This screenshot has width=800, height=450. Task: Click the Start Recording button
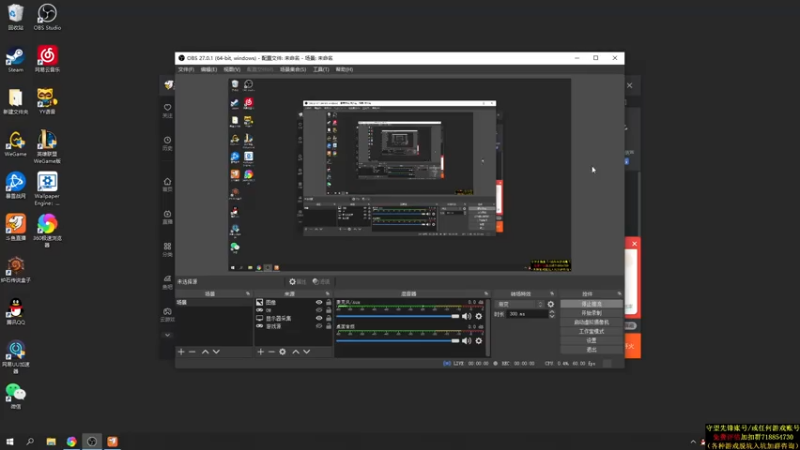(590, 313)
